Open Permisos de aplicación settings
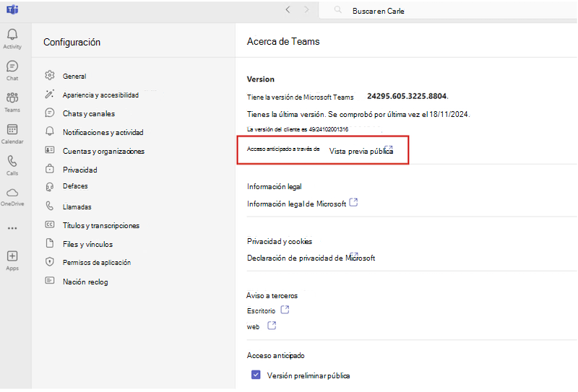The image size is (578, 392). pos(97,263)
